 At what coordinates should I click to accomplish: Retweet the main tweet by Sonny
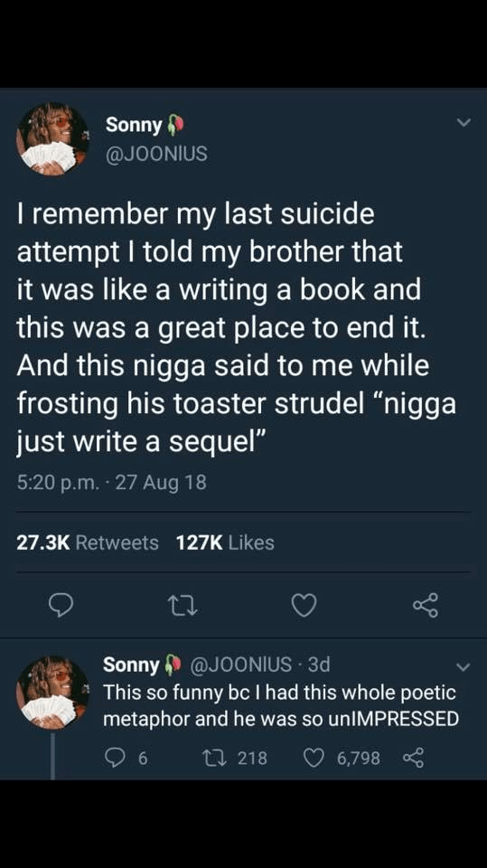(183, 606)
